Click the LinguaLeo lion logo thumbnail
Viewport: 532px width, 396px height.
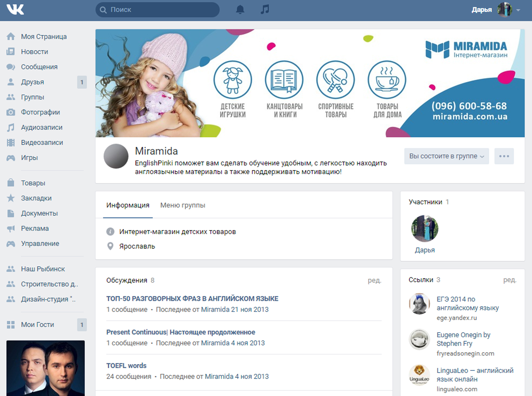tap(419, 375)
